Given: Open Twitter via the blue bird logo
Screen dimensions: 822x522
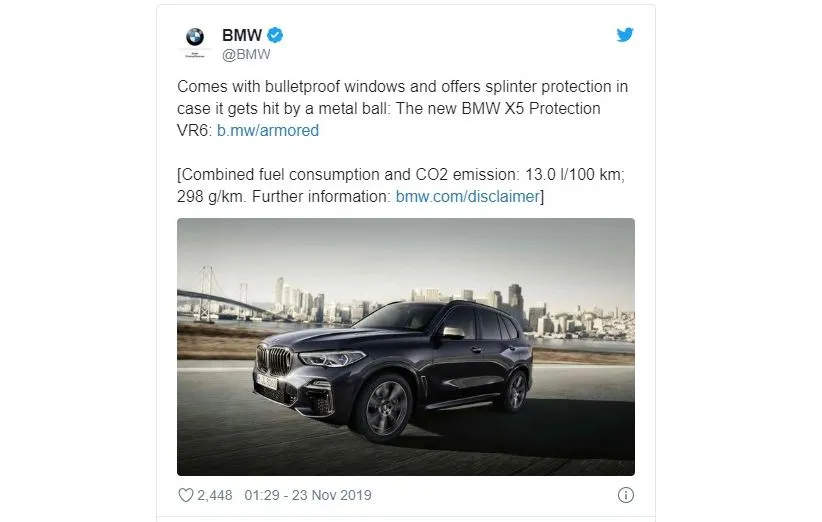Looking at the screenshot, I should pyautogui.click(x=625, y=35).
